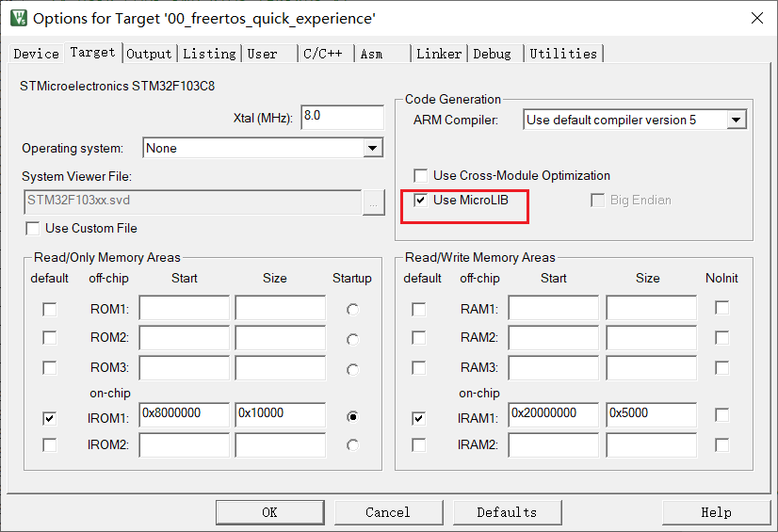Confirm the options with OK
Image resolution: width=778 pixels, height=532 pixels.
click(x=270, y=512)
